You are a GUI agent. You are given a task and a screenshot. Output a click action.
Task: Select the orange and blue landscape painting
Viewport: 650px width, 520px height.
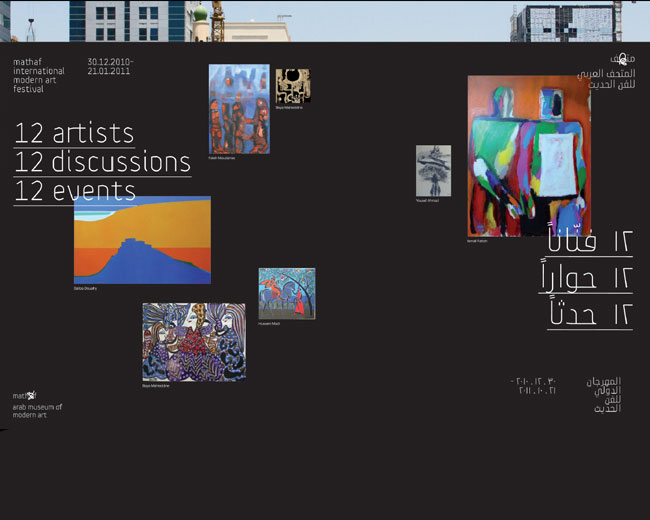click(142, 240)
